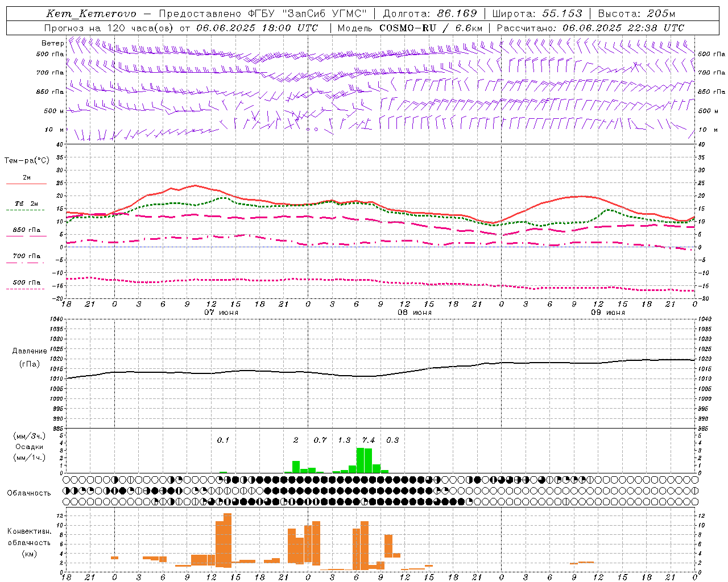This screenshot has height=582, width=728.
Task: Click the latitude value Широта: 55.153
Action: pos(537,14)
